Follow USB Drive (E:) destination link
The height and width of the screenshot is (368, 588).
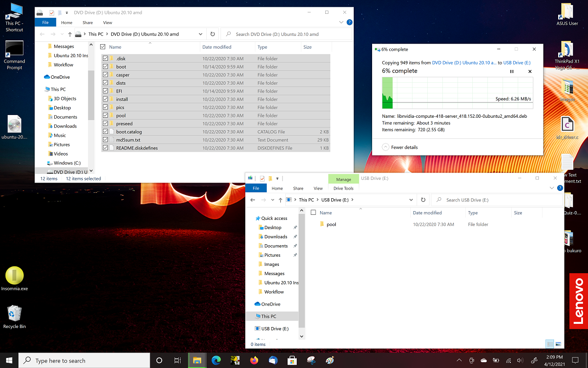(517, 63)
